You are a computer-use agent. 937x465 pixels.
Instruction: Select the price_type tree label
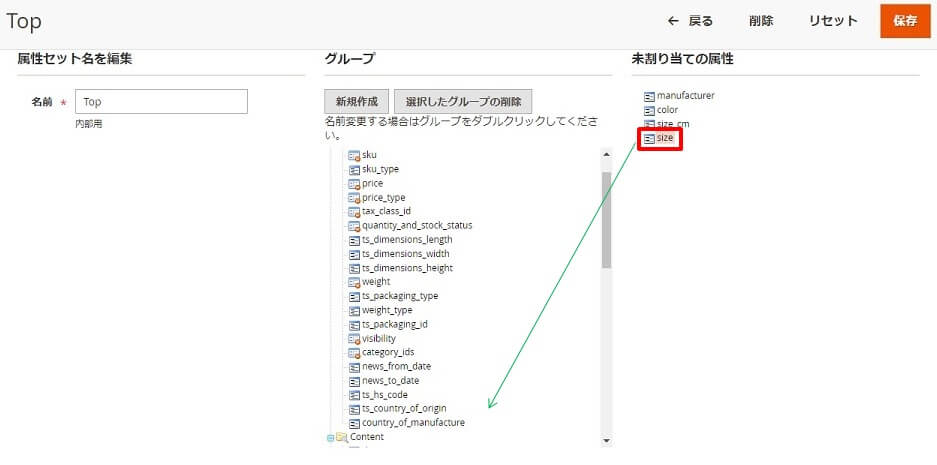[384, 198]
